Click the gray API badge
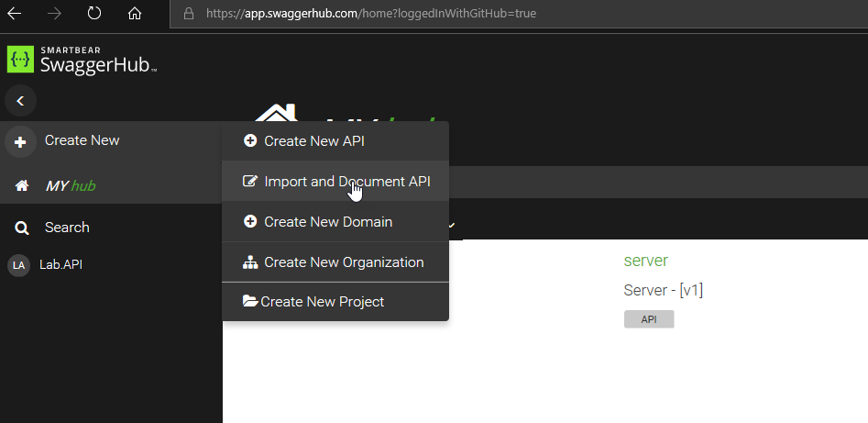The width and height of the screenshot is (868, 423). point(649,319)
